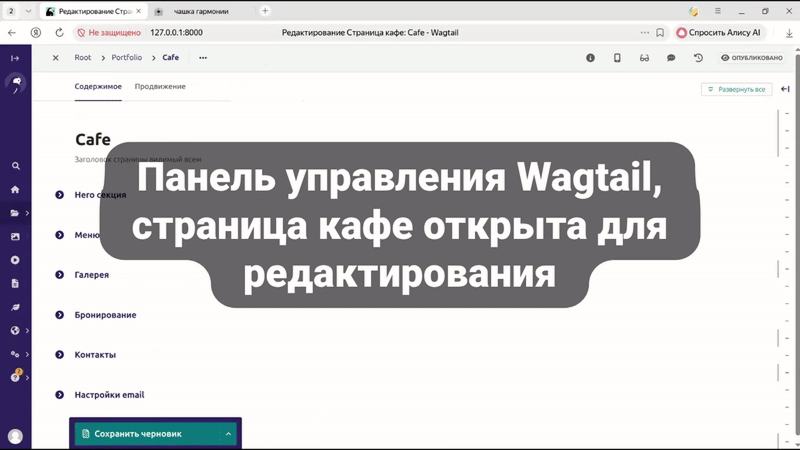The height and width of the screenshot is (450, 800).
Task: Open the Wagtail bird logo dashboard
Action: click(16, 83)
